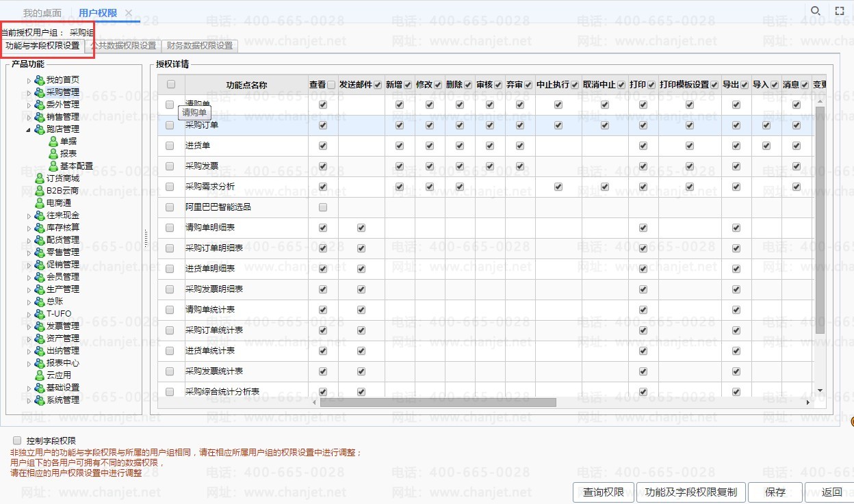
Task: Toggle the 发送邮件 column header checkbox
Action: (x=378, y=85)
